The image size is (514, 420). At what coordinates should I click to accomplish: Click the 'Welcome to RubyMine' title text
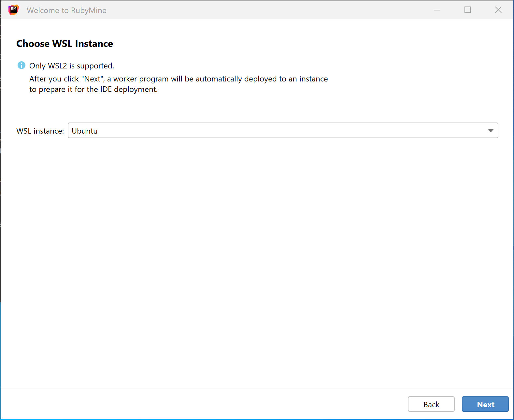coord(66,10)
